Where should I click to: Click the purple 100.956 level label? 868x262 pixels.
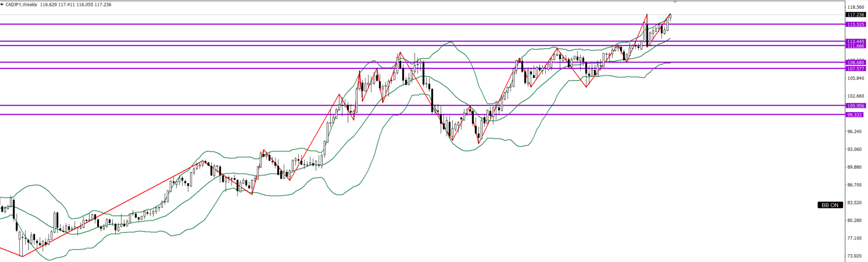pyautogui.click(x=855, y=106)
